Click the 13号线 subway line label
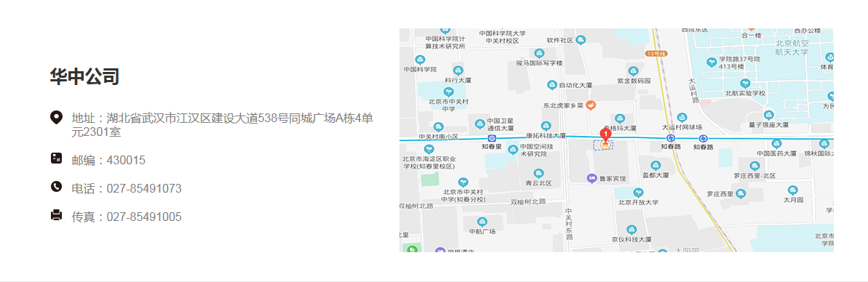 [656, 54]
